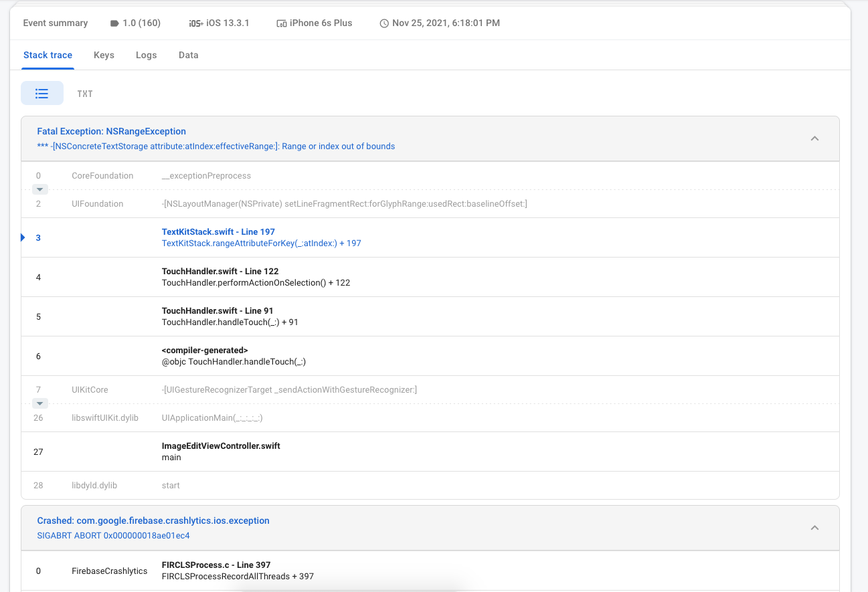This screenshot has width=868, height=592.
Task: Switch to the list view toggle
Action: 42,94
